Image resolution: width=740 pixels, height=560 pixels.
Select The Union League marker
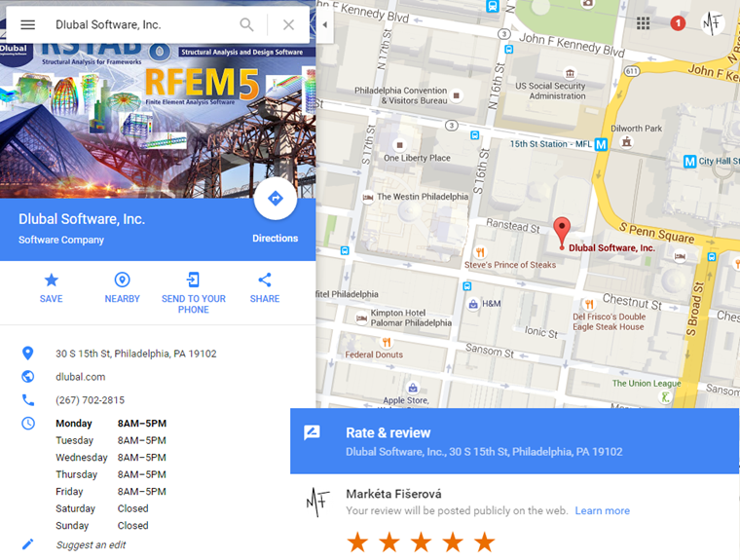(665, 397)
